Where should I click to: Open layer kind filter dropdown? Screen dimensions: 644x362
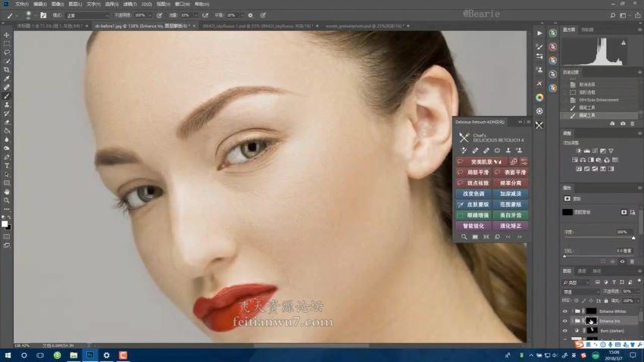click(576, 282)
